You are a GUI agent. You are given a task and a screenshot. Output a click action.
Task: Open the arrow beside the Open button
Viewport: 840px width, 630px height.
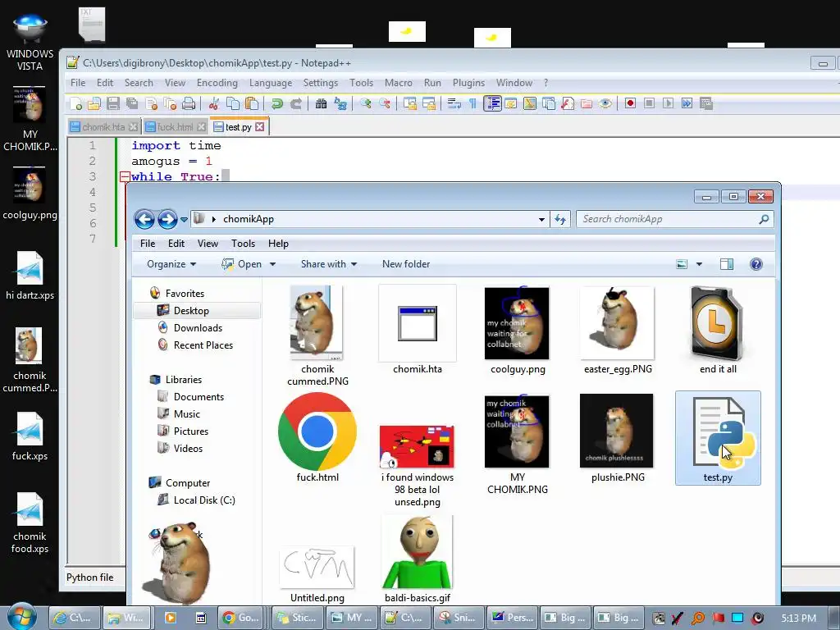[x=272, y=264]
